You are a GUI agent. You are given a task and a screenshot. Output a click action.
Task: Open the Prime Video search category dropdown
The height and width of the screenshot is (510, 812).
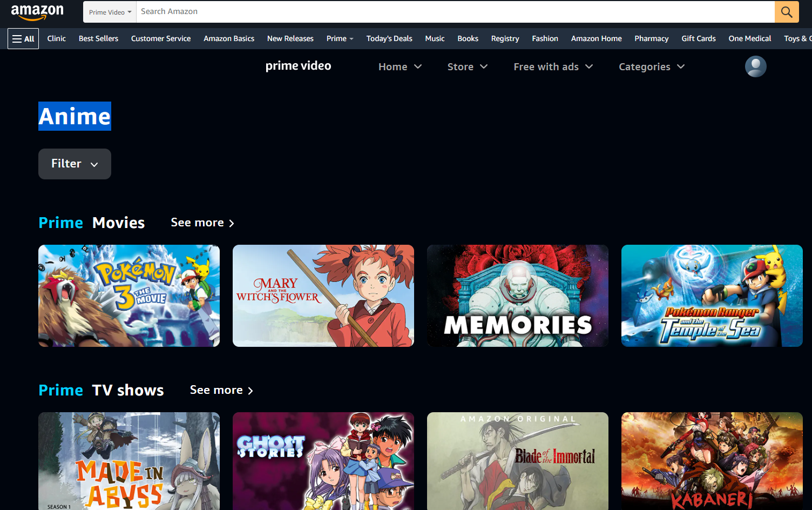[110, 12]
